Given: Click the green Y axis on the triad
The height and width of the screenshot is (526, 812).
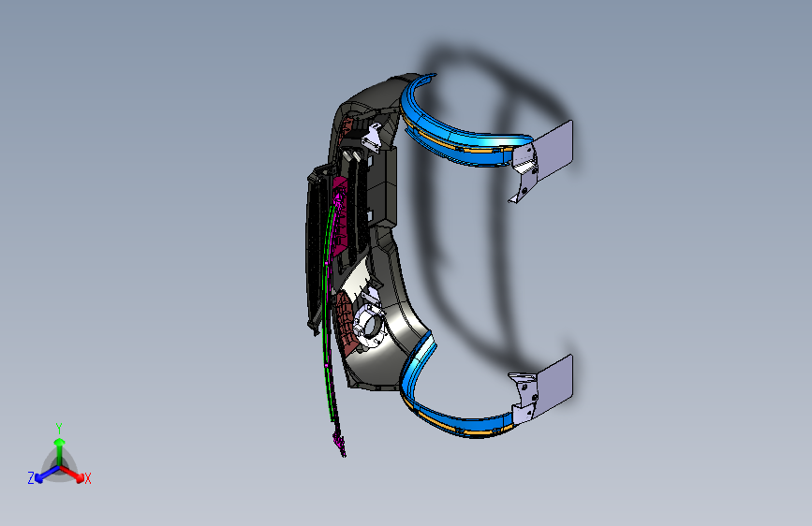Looking at the screenshot, I should coord(59,451).
